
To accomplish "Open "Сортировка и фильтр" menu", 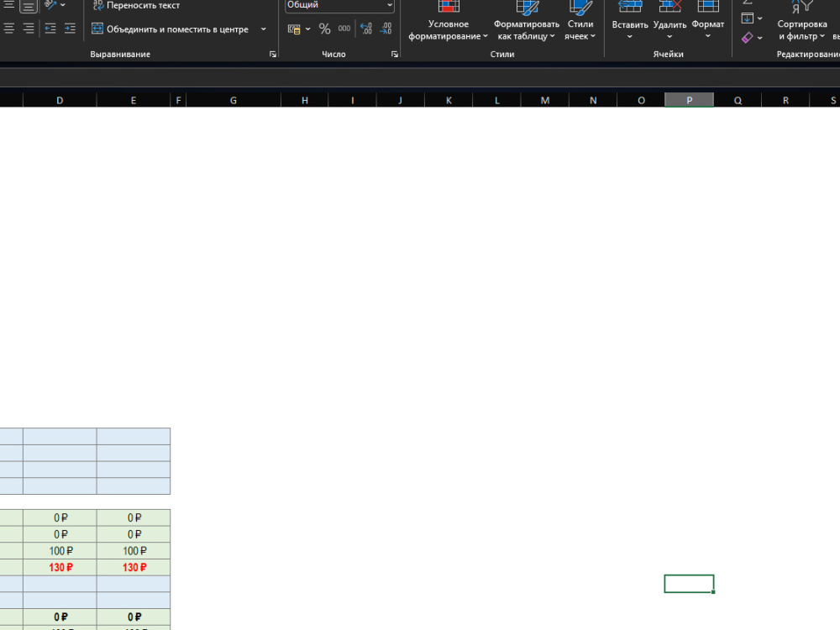I will pyautogui.click(x=802, y=22).
